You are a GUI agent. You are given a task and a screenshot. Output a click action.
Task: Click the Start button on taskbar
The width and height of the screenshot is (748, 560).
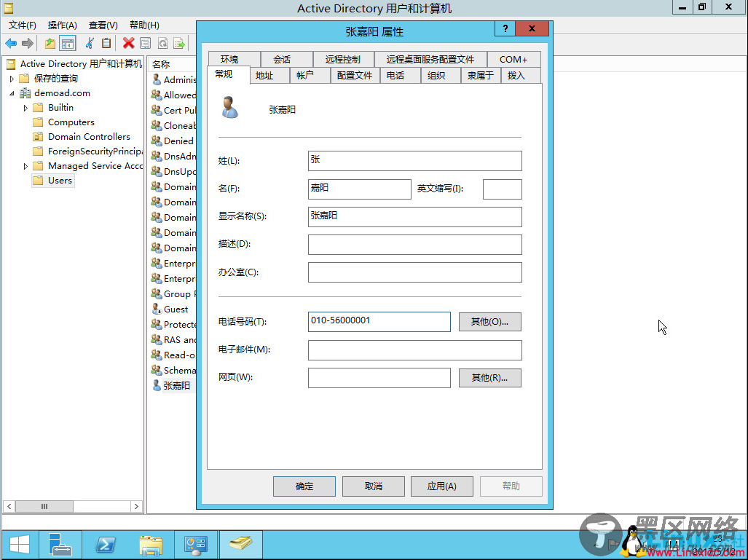[x=20, y=545]
